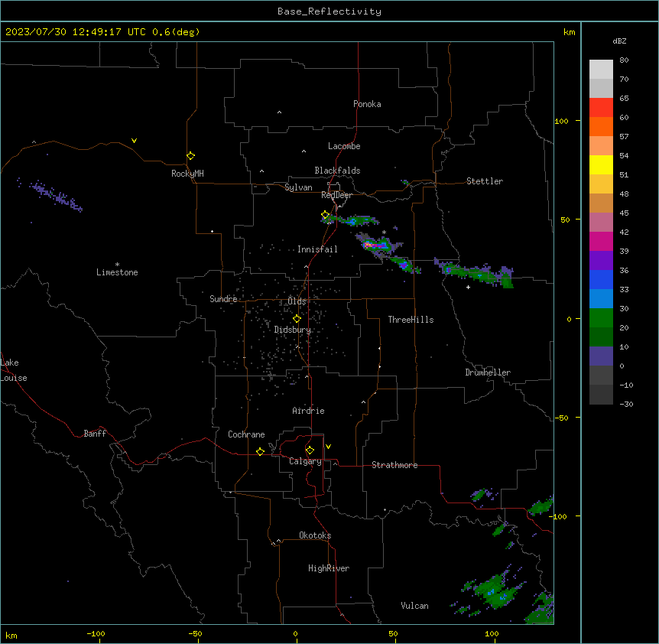Click the yellow v marker northwest of RockyMH

[x=134, y=141]
